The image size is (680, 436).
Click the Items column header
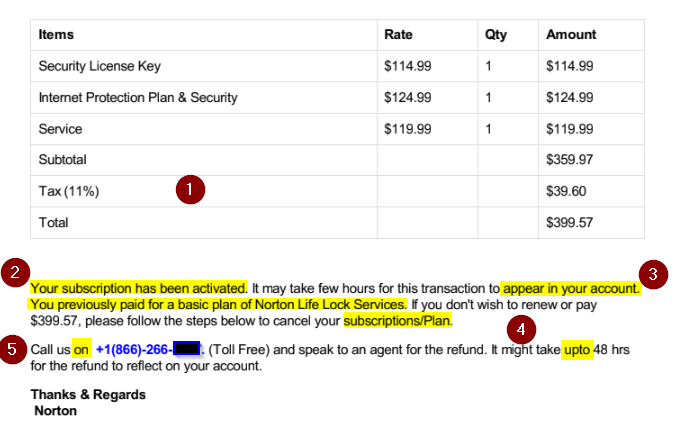(x=56, y=34)
